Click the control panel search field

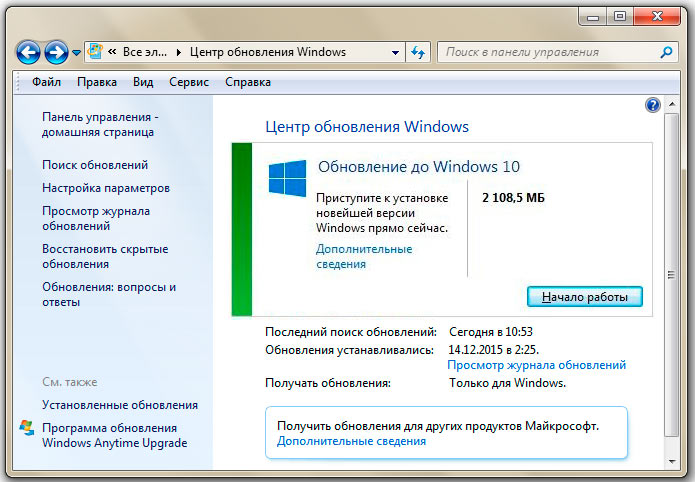click(x=545, y=52)
